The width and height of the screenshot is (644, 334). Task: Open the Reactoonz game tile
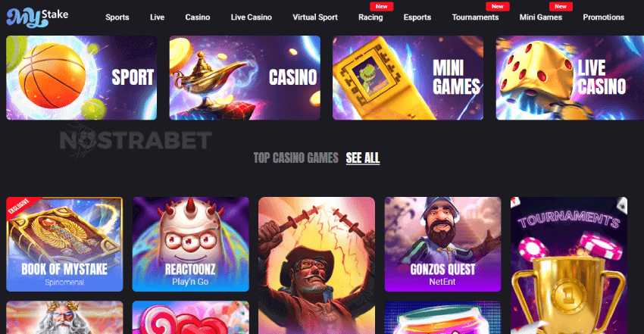pos(191,244)
